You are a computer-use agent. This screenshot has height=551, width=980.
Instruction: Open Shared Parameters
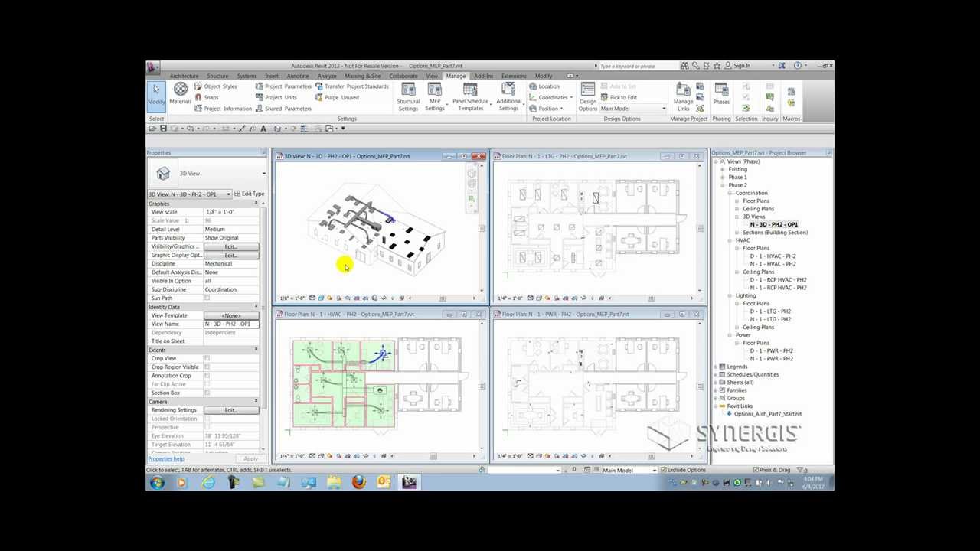tap(283, 109)
